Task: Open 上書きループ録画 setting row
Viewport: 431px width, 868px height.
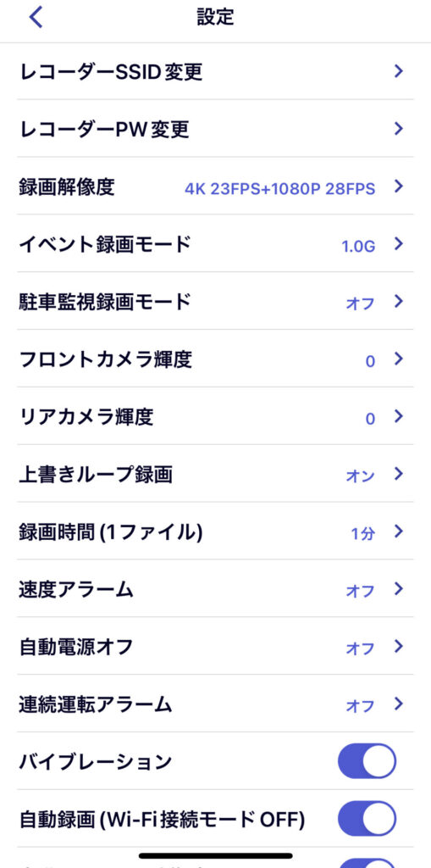Action: [x=215, y=474]
